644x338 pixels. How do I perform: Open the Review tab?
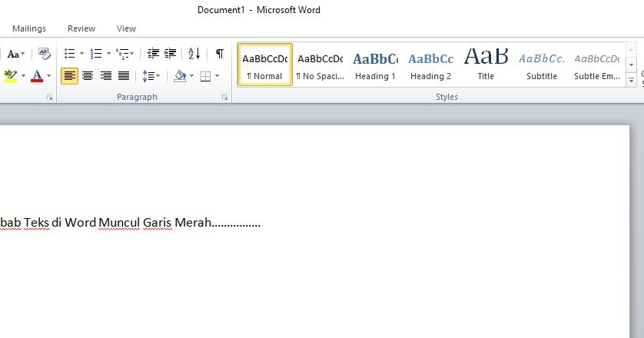pos(81,28)
